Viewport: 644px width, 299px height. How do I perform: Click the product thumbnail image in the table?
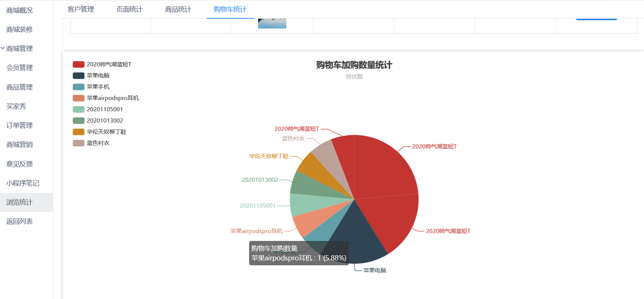tap(272, 23)
